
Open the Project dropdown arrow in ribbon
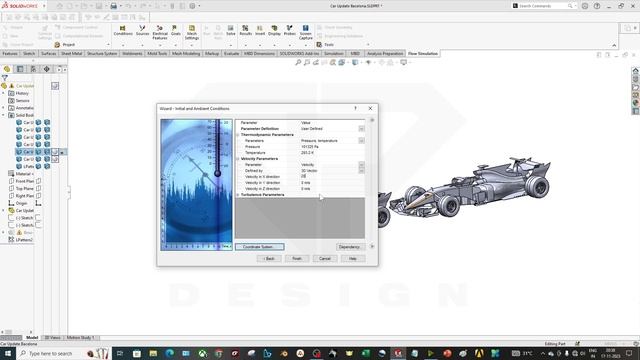(108, 44)
